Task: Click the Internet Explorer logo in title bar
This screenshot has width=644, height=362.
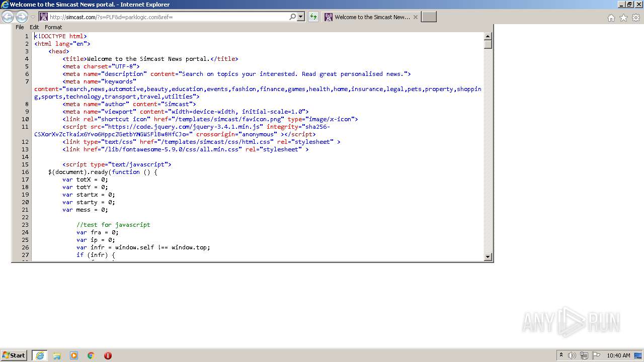Action: coord(5,5)
